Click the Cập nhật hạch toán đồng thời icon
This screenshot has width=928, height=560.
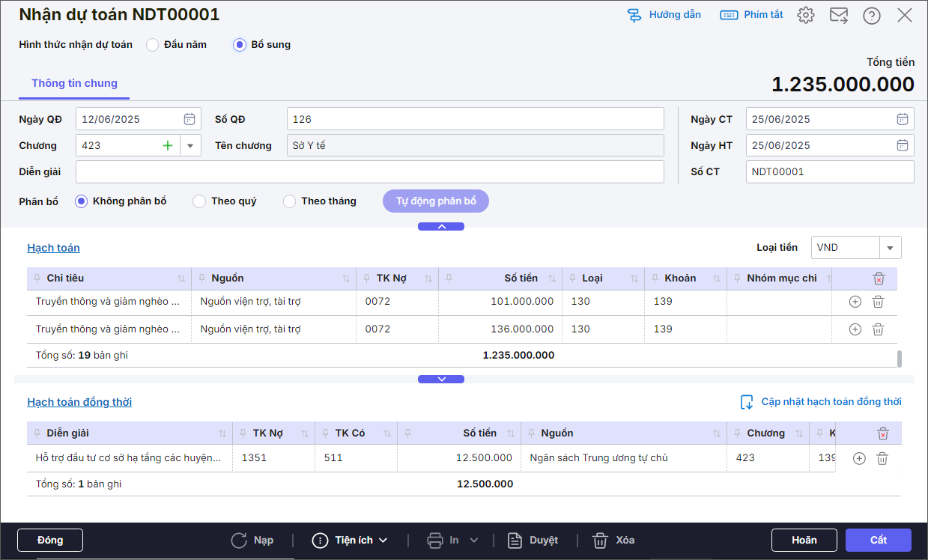pyautogui.click(x=747, y=402)
